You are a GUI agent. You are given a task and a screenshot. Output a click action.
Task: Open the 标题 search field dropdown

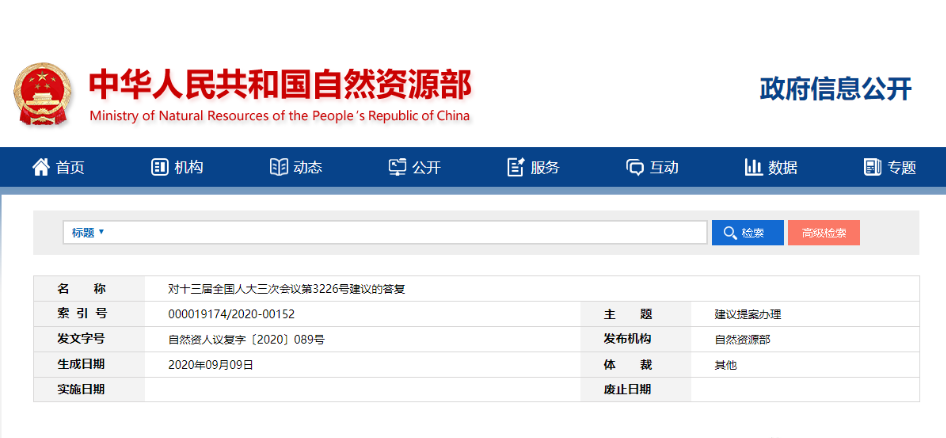88,232
